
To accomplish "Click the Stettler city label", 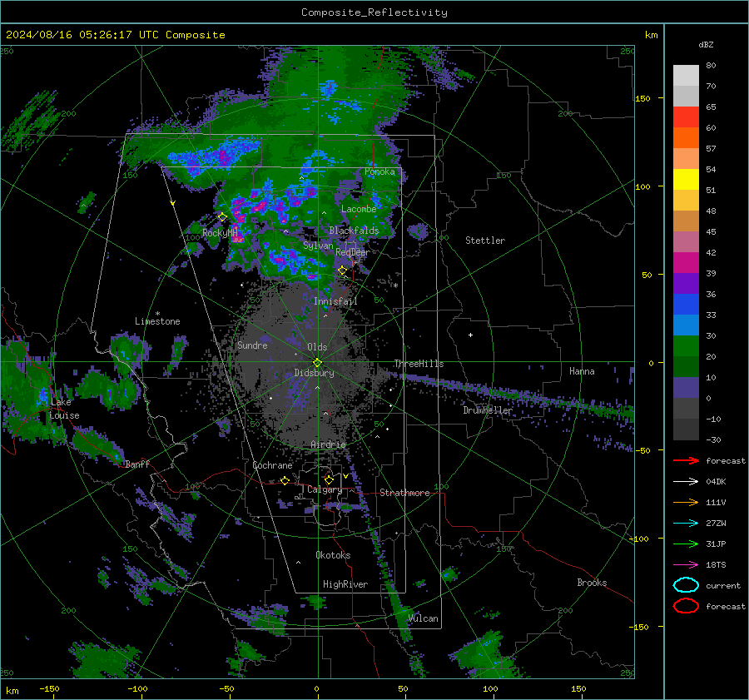I will click(485, 241).
